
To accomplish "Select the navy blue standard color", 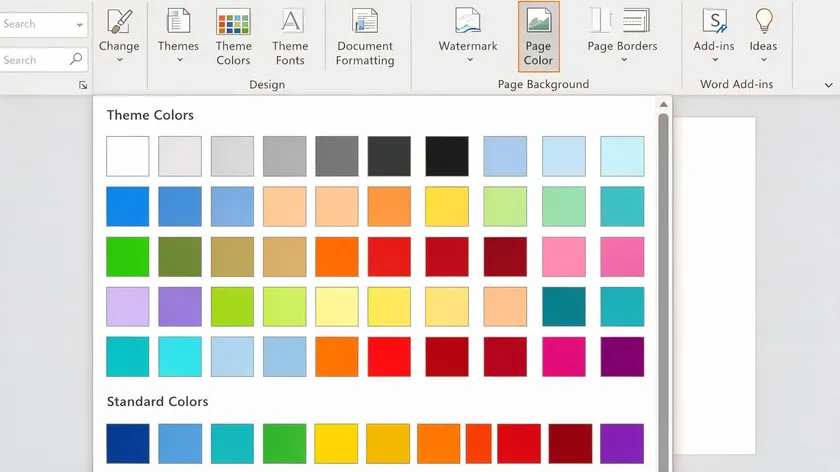I will 128,444.
